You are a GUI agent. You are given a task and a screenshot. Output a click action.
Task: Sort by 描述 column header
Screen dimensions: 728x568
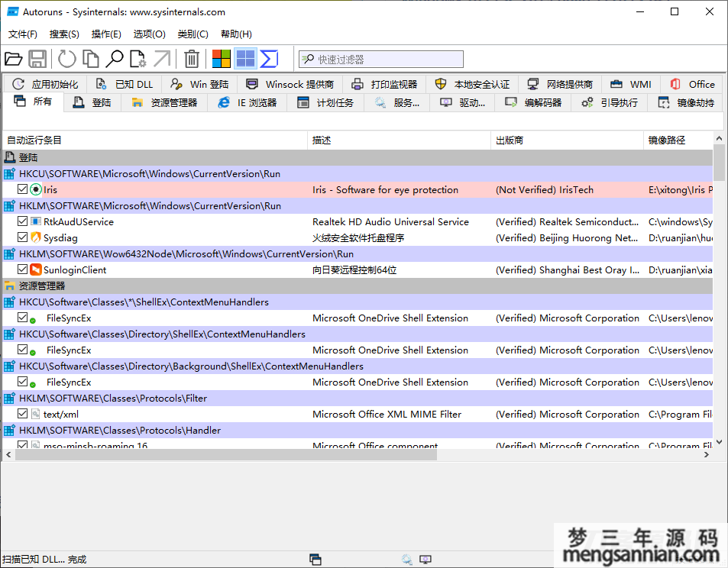tap(400, 140)
